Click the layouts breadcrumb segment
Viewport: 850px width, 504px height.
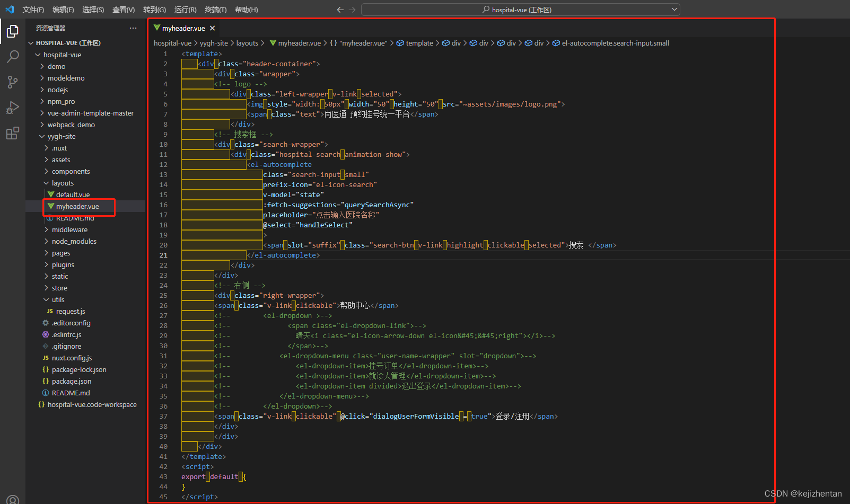click(247, 43)
